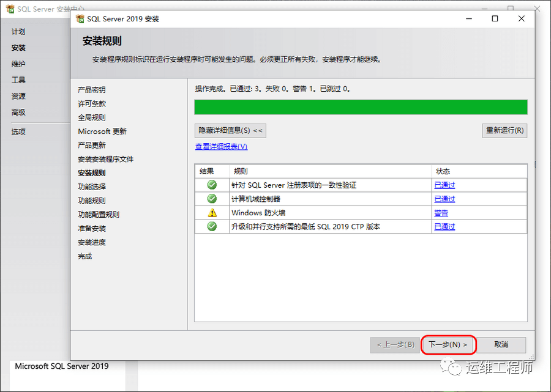The width and height of the screenshot is (551, 392).
Task: Open 已通过 status link for 计算机域控制器
Action: click(444, 199)
